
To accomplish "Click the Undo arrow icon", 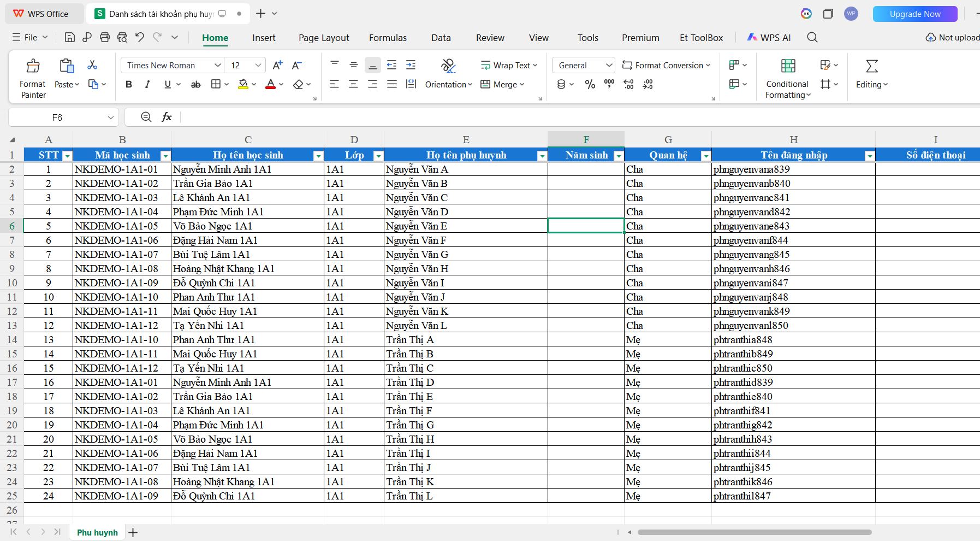I will tap(140, 37).
